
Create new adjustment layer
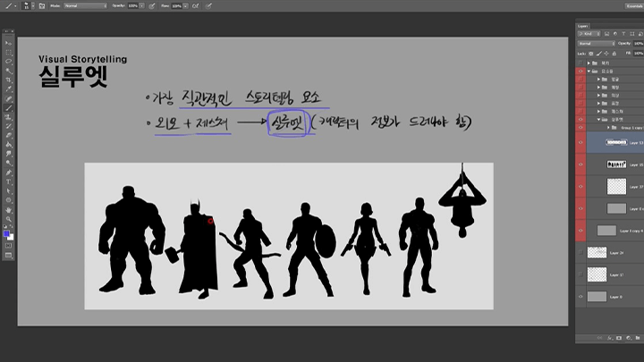629,338
